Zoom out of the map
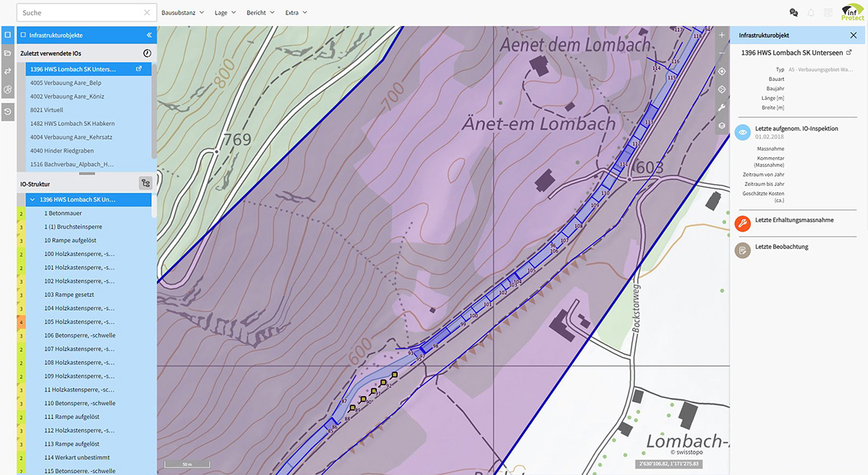868x475 pixels. [721, 53]
